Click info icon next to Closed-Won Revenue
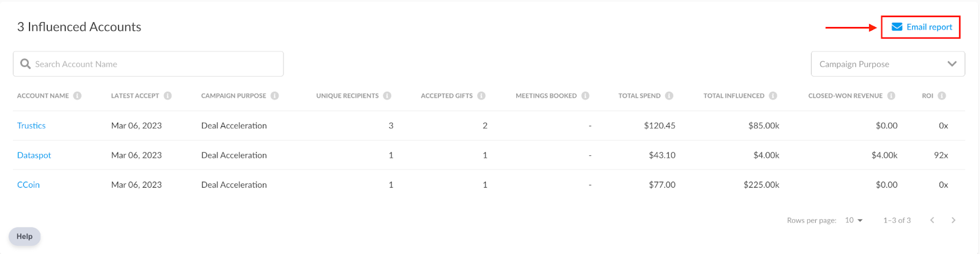Image resolution: width=980 pixels, height=254 pixels. click(891, 96)
